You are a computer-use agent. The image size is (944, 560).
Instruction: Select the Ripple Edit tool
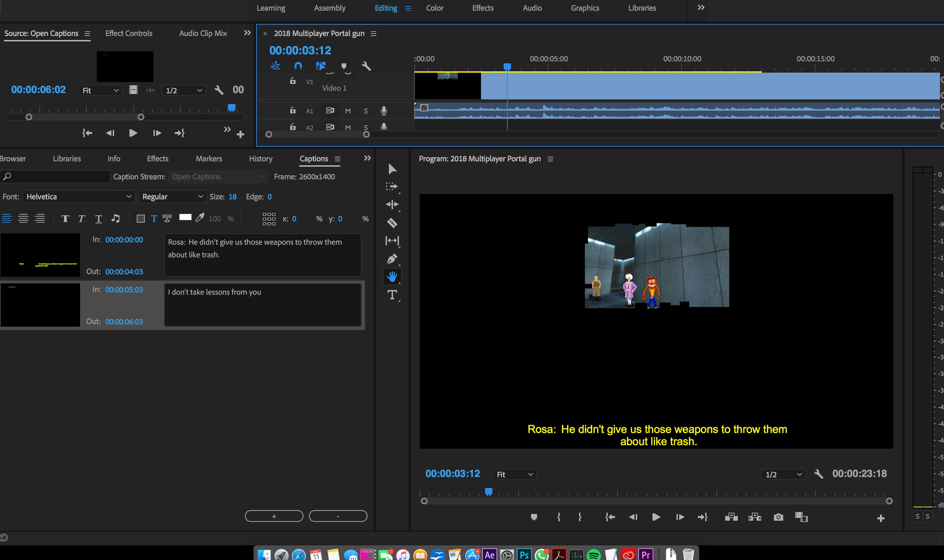(392, 205)
